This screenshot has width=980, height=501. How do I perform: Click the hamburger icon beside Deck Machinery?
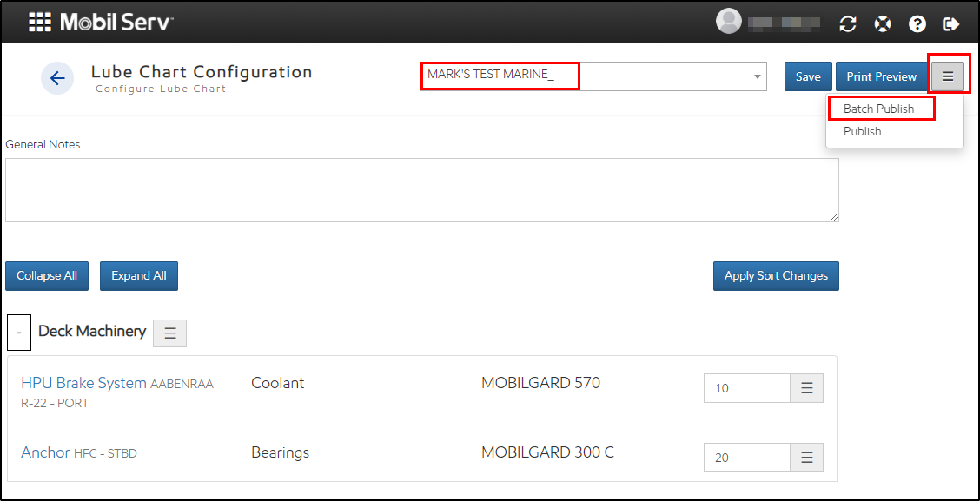[169, 333]
